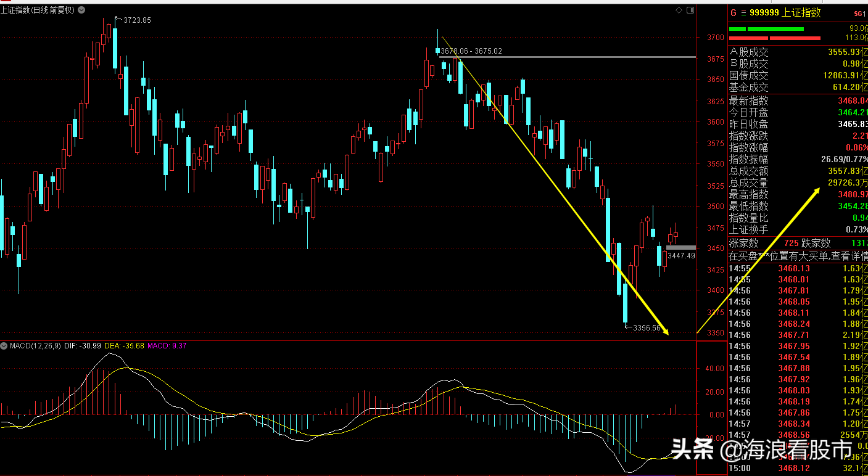Screen dimensions: 868x476
Task: Click the 最高指数 value 3480.97
Action: click(x=853, y=194)
